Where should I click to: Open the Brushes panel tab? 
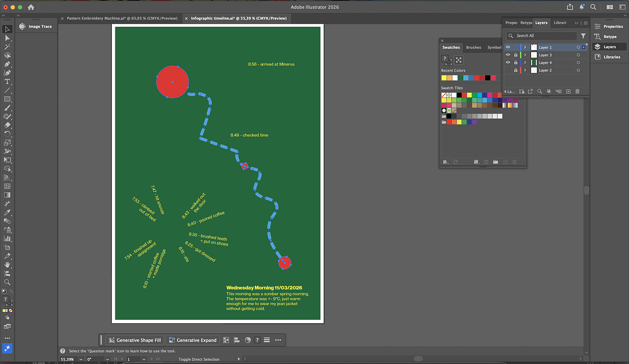tap(473, 47)
